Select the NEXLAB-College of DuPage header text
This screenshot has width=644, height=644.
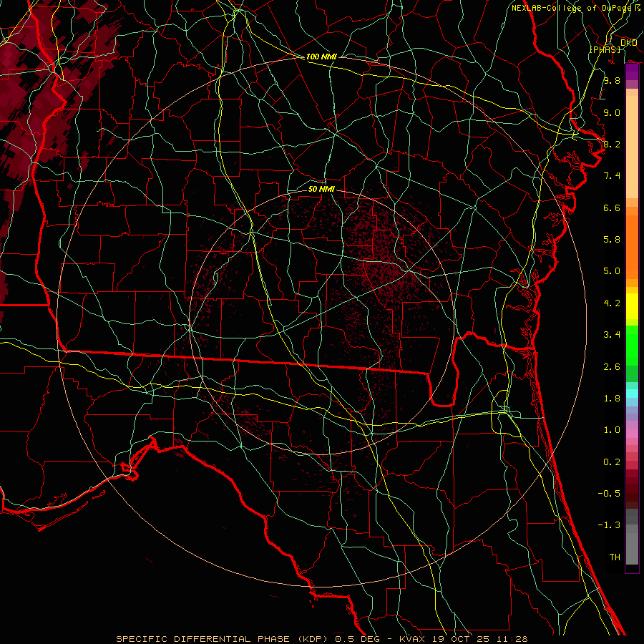572,8
